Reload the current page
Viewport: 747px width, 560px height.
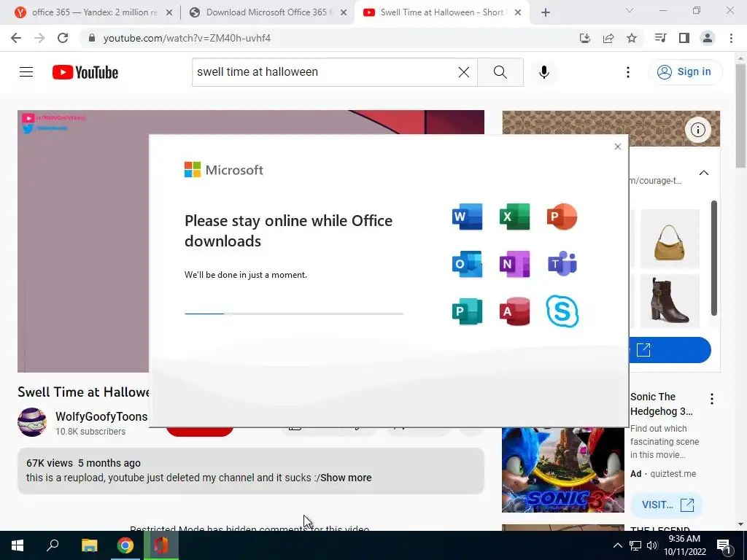pyautogui.click(x=63, y=38)
